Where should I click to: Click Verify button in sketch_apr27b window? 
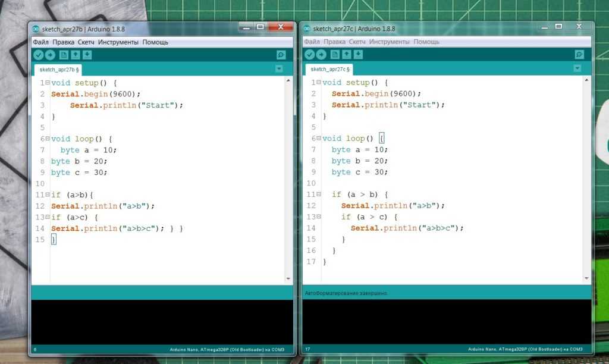click(39, 55)
